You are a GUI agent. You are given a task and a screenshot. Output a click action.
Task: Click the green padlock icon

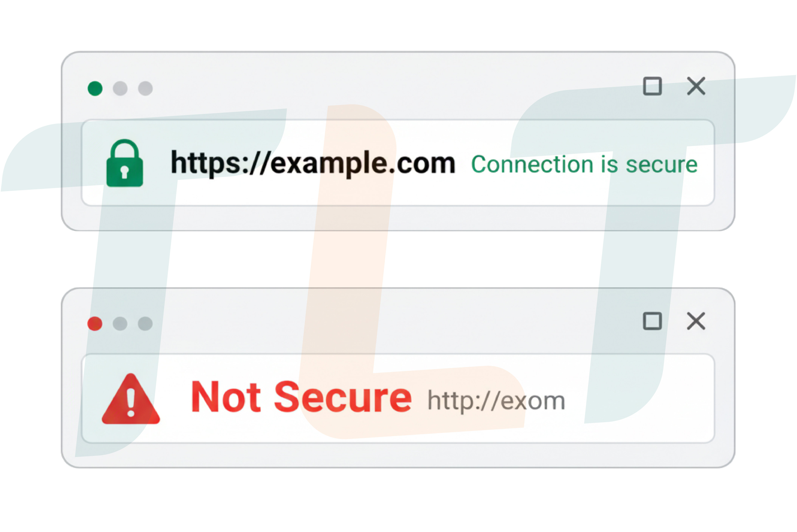click(x=125, y=163)
